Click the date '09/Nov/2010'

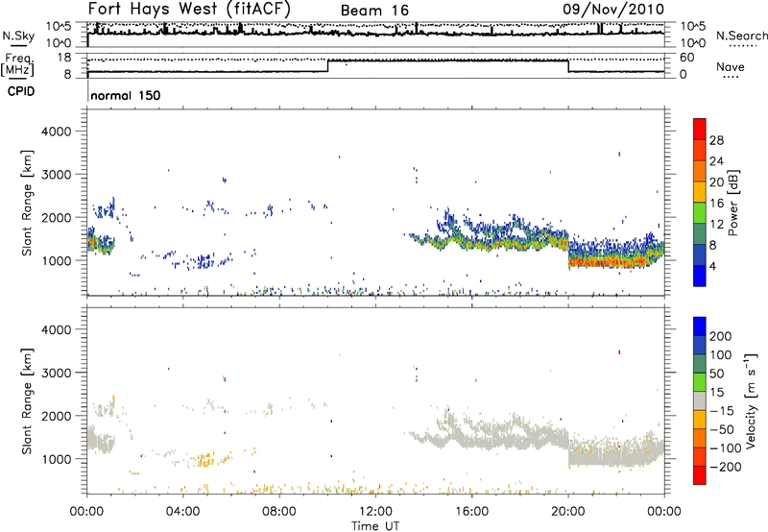[613, 9]
